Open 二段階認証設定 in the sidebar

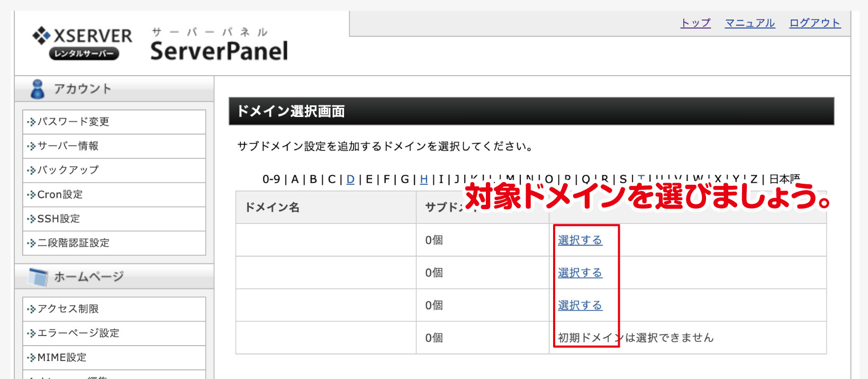[73, 243]
